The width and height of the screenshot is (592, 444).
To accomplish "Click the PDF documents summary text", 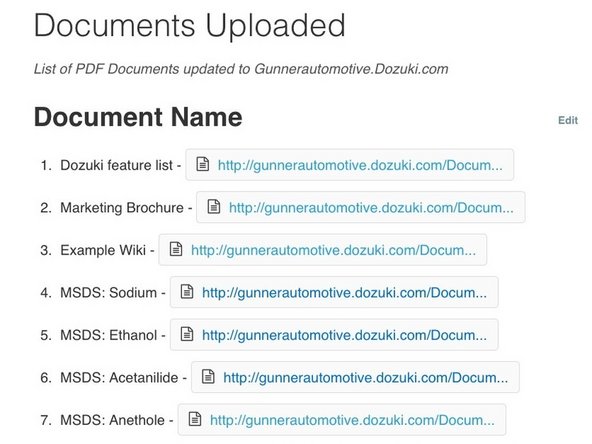I will pos(241,69).
